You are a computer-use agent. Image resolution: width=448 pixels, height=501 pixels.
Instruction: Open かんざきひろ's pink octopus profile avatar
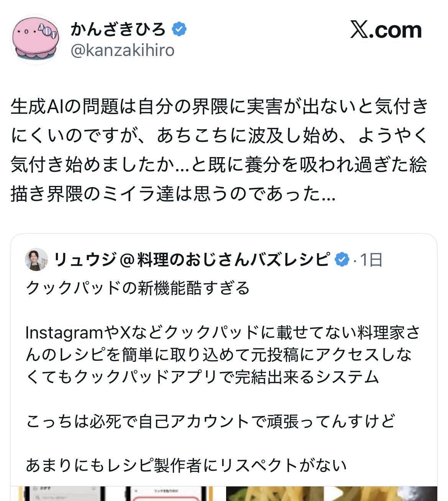coord(36,39)
